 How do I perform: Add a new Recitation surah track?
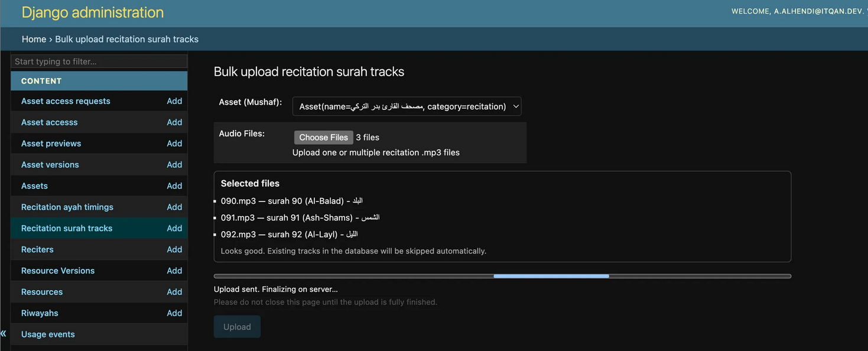[x=174, y=228]
